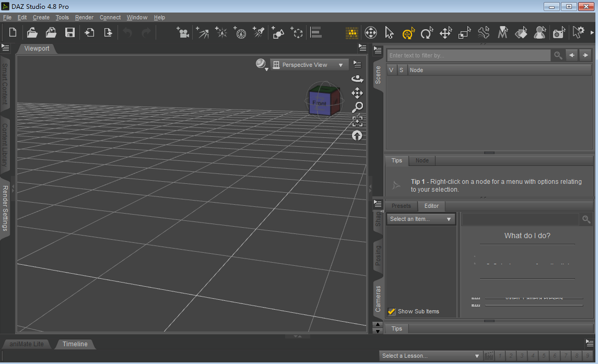Select the Node Selection arrow tool
This screenshot has height=364, width=598.
pos(389,33)
